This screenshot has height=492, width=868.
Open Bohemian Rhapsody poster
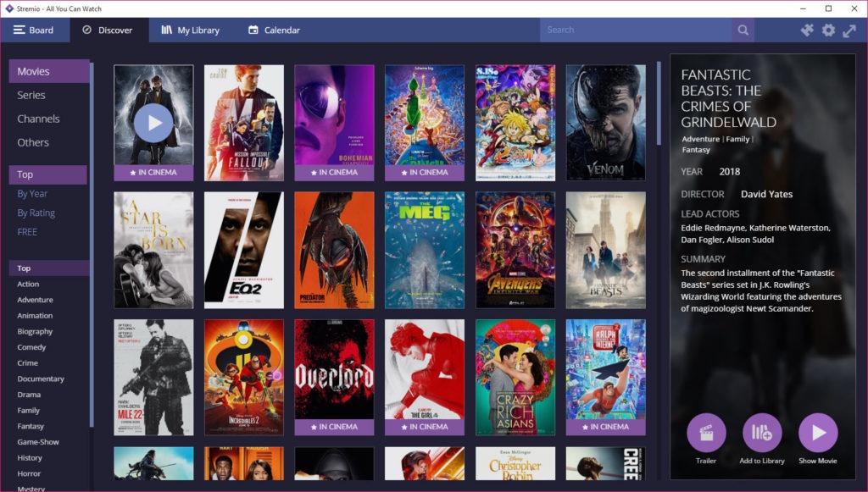(x=334, y=123)
